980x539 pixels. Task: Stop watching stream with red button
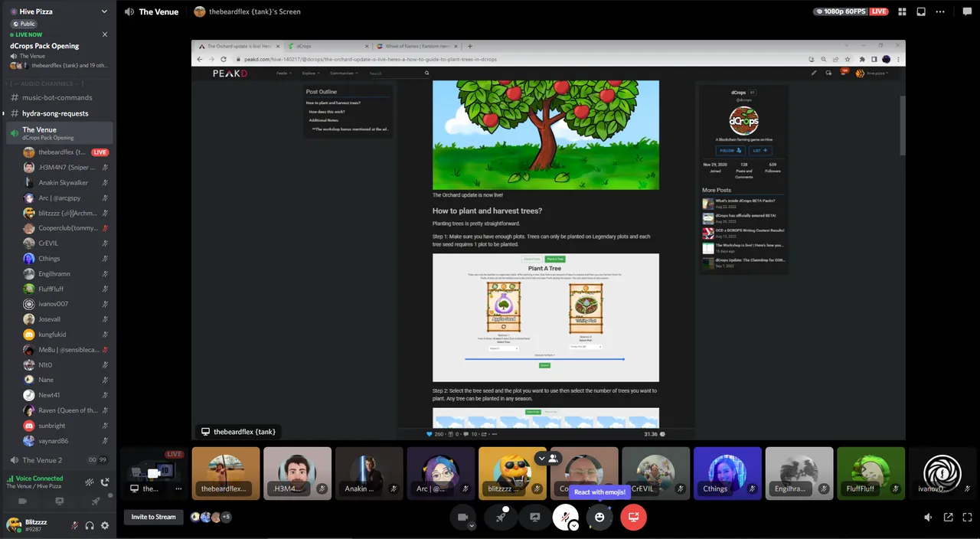click(634, 518)
